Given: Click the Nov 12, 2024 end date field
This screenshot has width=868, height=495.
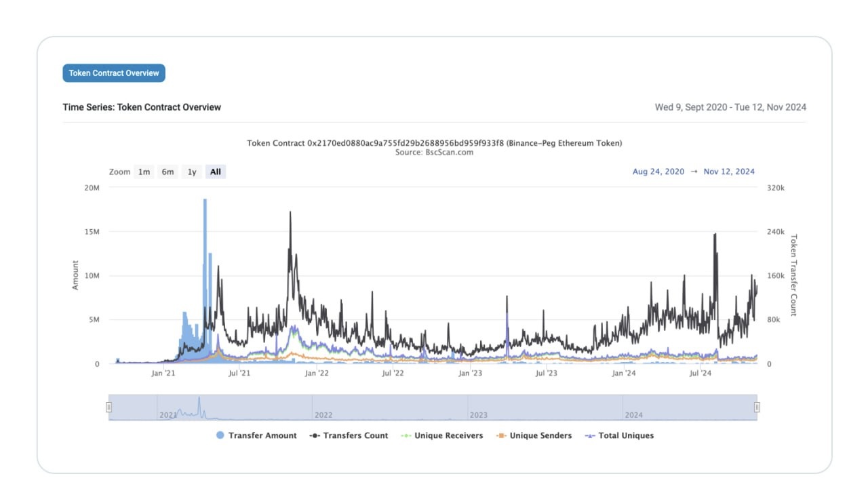Looking at the screenshot, I should [x=729, y=172].
